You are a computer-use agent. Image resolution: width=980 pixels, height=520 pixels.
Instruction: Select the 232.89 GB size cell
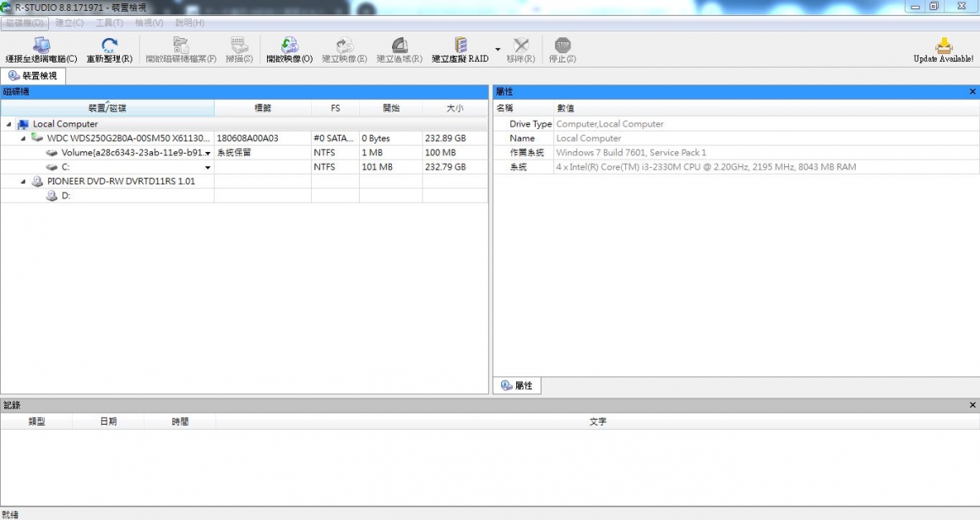click(x=455, y=138)
